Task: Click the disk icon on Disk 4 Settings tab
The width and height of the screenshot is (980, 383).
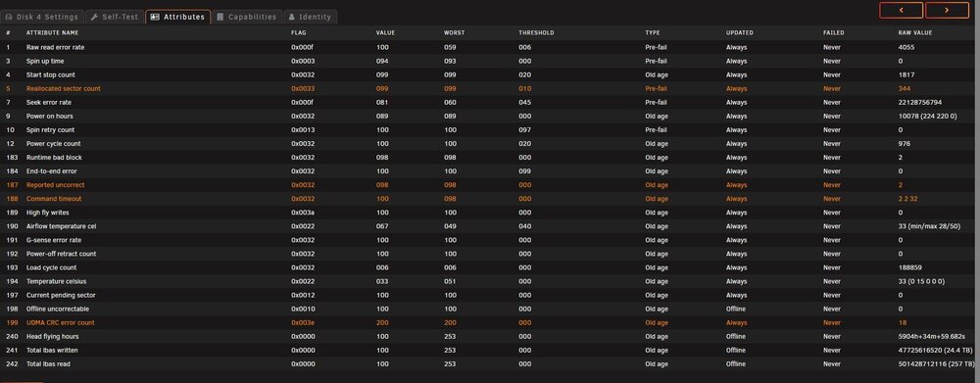Action: pyautogui.click(x=10, y=17)
